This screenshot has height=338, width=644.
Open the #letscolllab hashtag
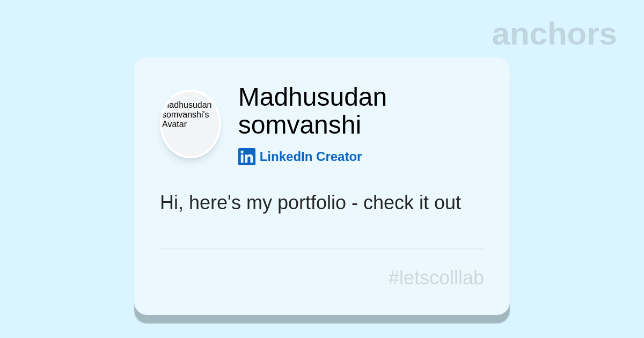click(x=436, y=278)
